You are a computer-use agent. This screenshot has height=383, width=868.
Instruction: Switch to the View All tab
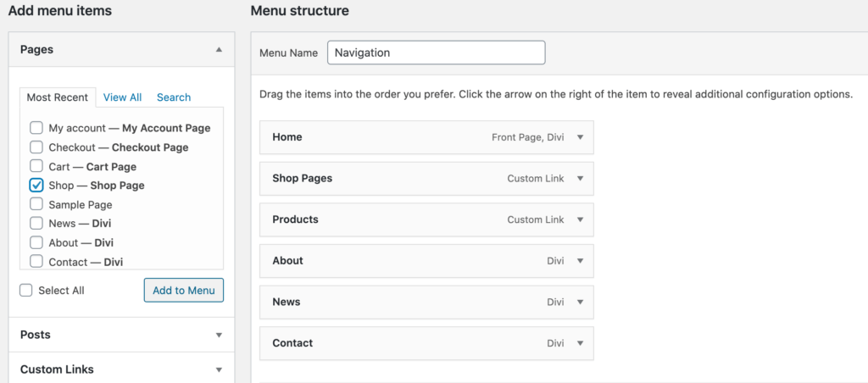click(x=122, y=97)
